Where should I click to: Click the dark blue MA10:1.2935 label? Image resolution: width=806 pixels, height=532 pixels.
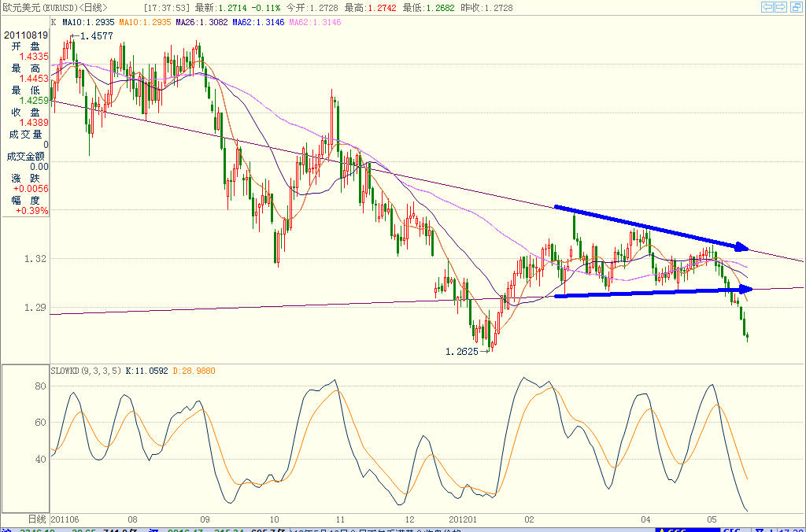click(88, 22)
